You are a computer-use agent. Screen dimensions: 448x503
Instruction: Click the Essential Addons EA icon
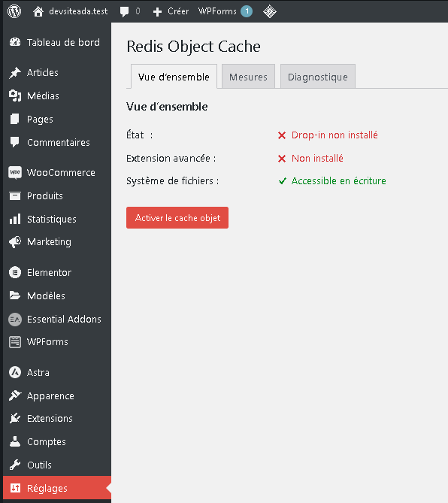(15, 320)
